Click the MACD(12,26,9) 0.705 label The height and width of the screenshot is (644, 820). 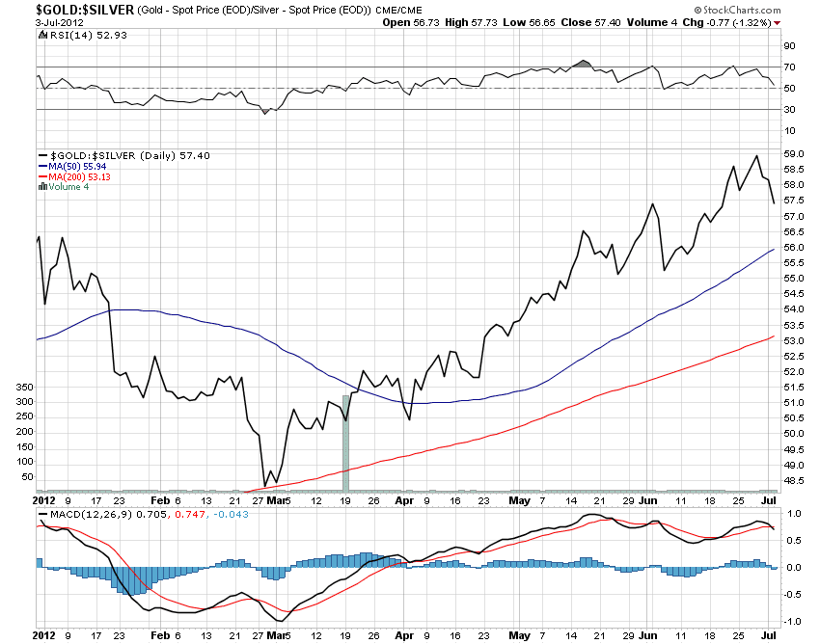pos(109,515)
